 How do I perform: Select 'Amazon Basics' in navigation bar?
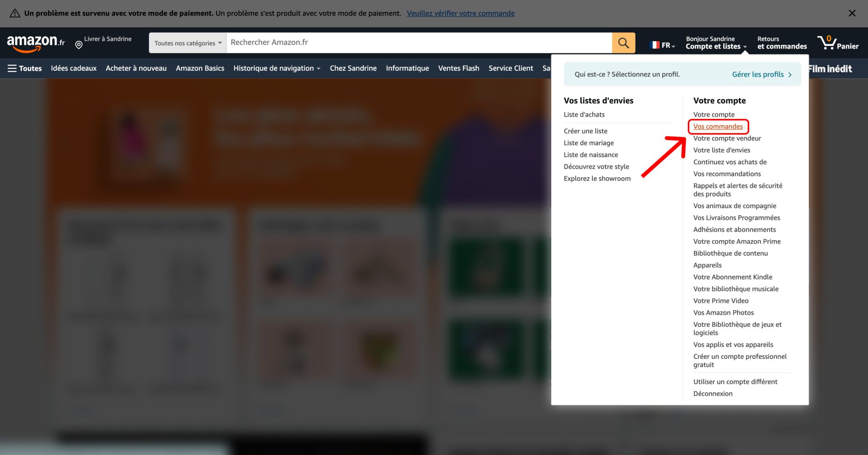click(200, 69)
